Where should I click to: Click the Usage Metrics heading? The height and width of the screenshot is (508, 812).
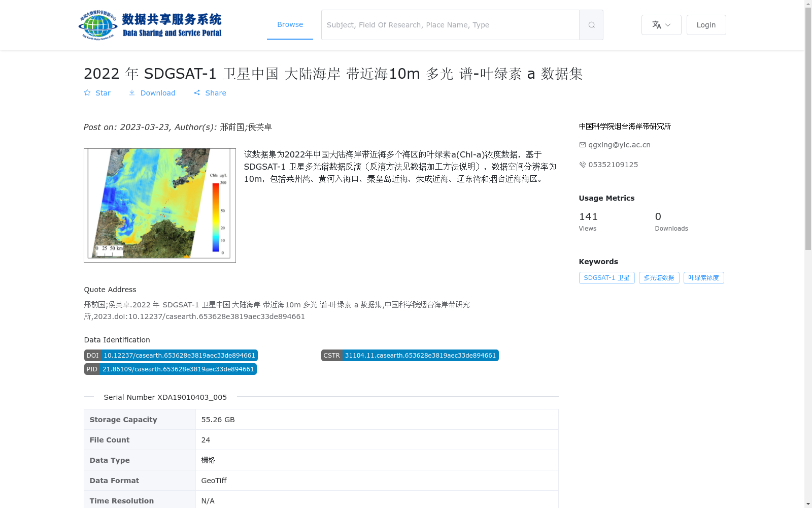(606, 198)
